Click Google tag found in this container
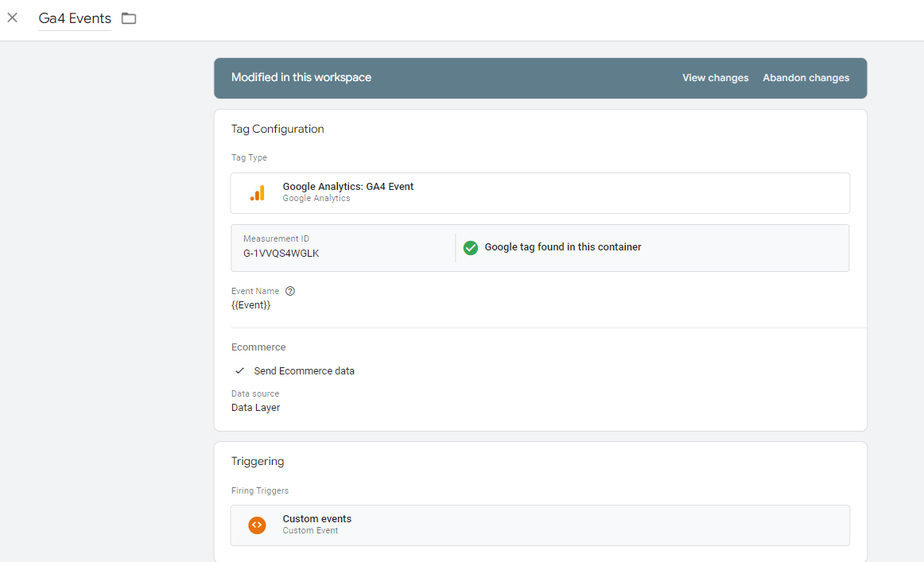This screenshot has width=924, height=562. (x=563, y=247)
